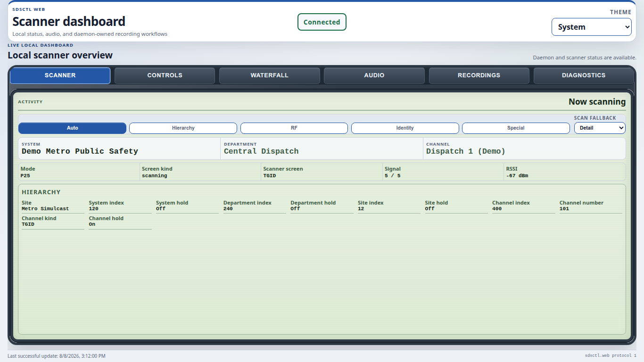
Task: Click the HIERARCHY section heading
Action: point(41,192)
